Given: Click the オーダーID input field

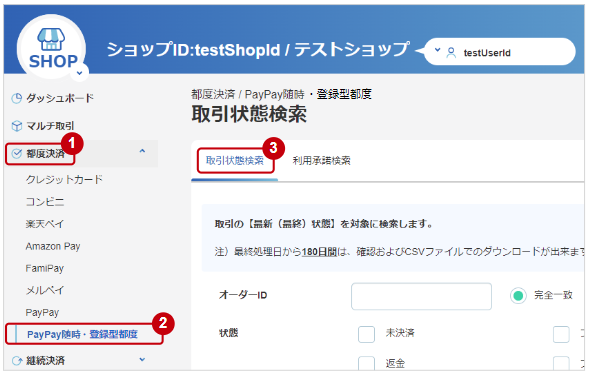Looking at the screenshot, I should (x=421, y=297).
